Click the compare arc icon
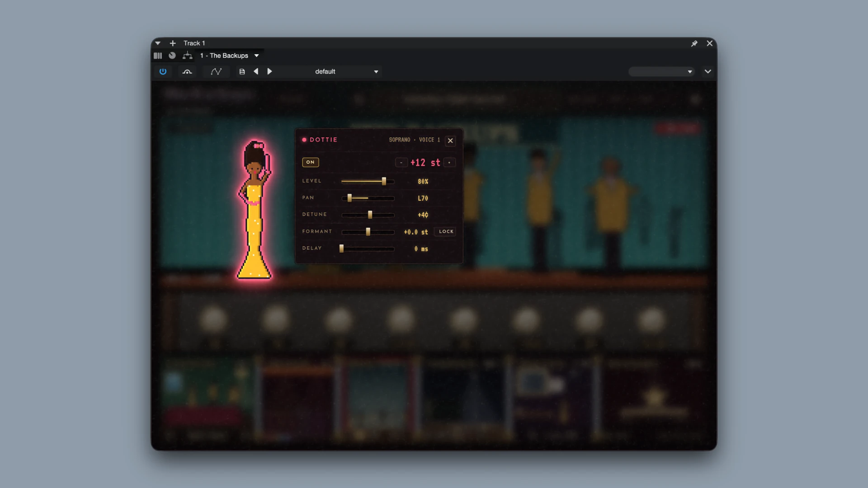868x488 pixels. pyautogui.click(x=187, y=71)
